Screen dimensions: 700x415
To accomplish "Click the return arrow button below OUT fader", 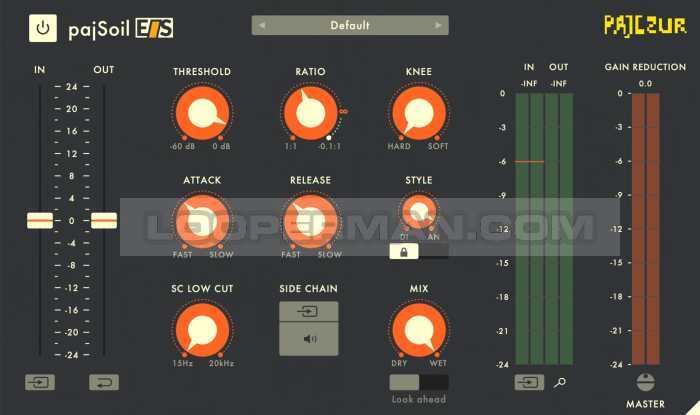I will click(x=104, y=382).
